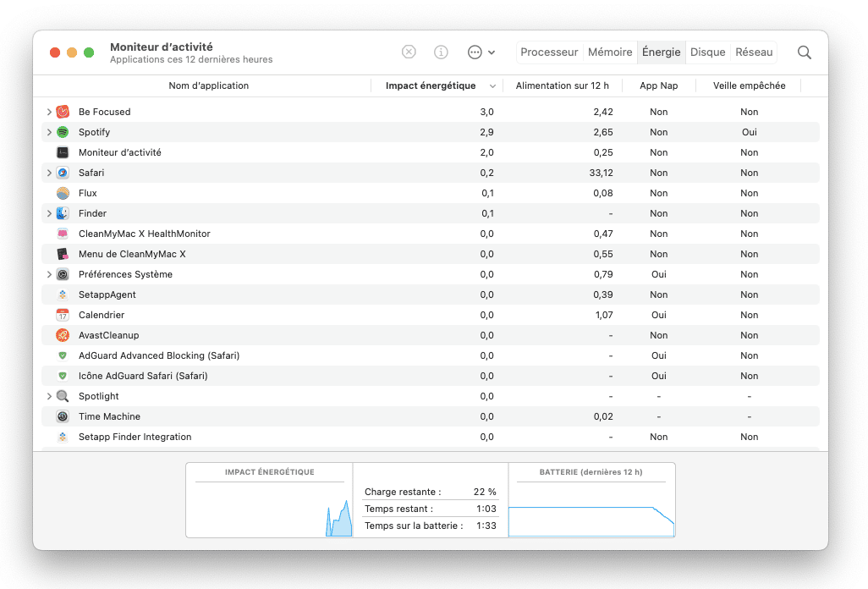This screenshot has width=868, height=589.
Task: Click Safari's 33,12 alimentation value
Action: pyautogui.click(x=602, y=173)
